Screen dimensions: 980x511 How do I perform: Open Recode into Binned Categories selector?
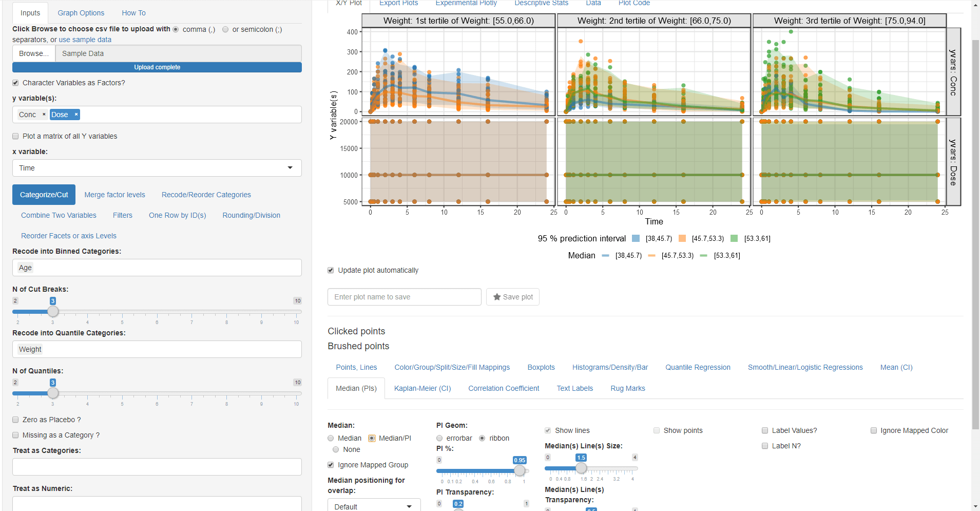point(157,268)
